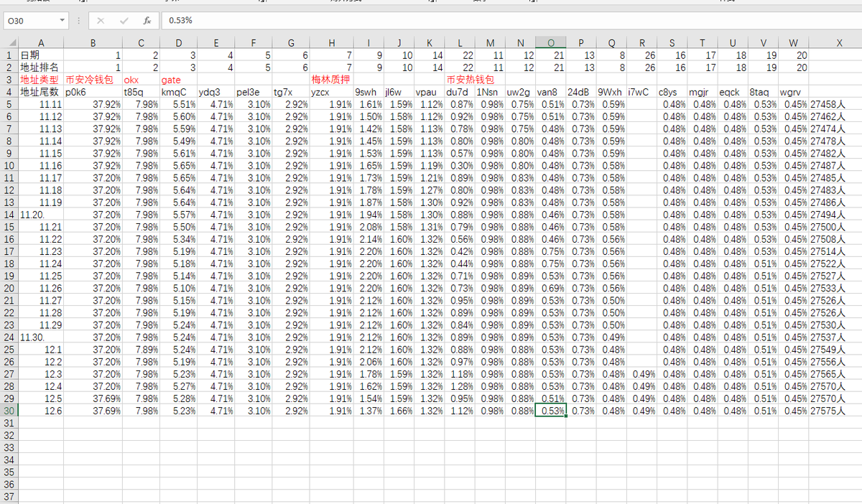Select row 14 header
Image resolution: width=862 pixels, height=504 pixels.
(9, 215)
